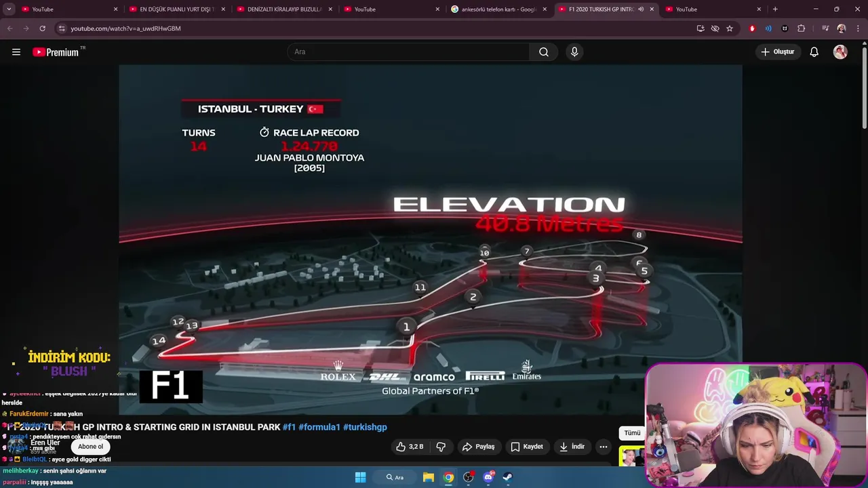868x488 pixels.
Task: Reload the page
Action: pos(42,28)
